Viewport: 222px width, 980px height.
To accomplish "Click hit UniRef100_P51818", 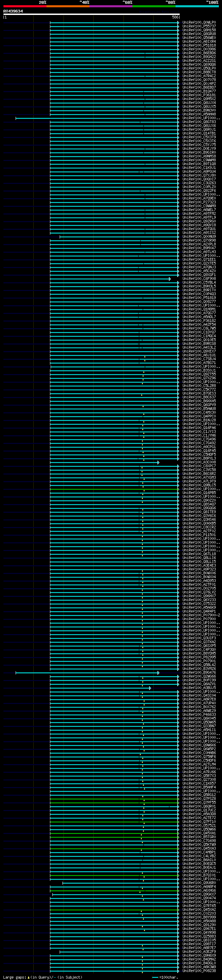I will pyautogui.click(x=199, y=45).
